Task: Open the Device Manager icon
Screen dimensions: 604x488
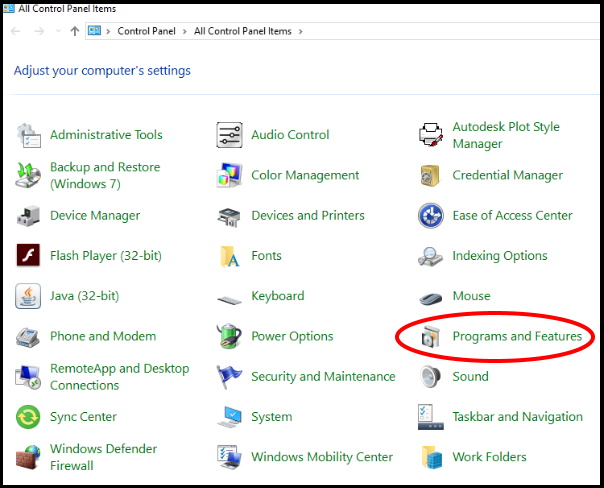Action: [x=28, y=216]
